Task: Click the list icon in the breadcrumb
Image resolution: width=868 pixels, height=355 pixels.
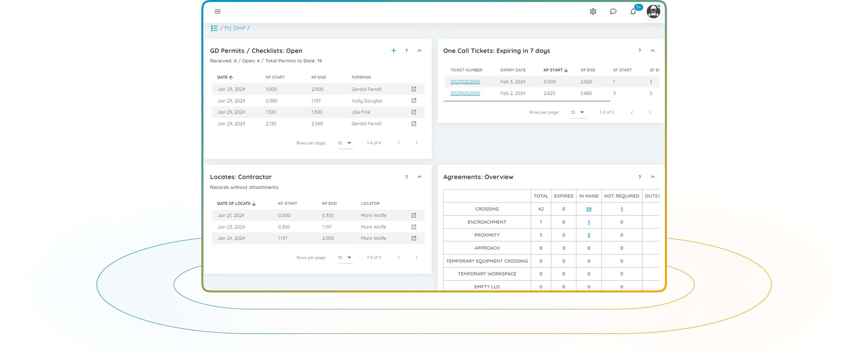Action: (x=214, y=28)
